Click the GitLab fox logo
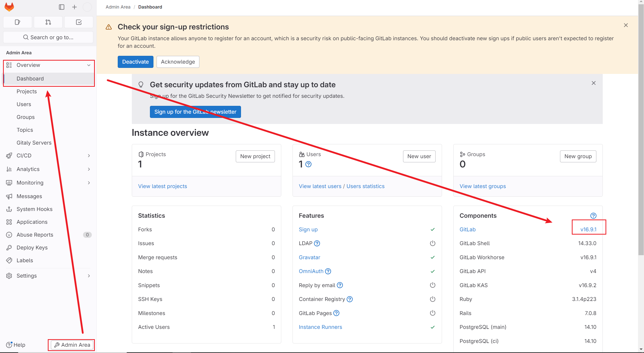 click(x=9, y=7)
